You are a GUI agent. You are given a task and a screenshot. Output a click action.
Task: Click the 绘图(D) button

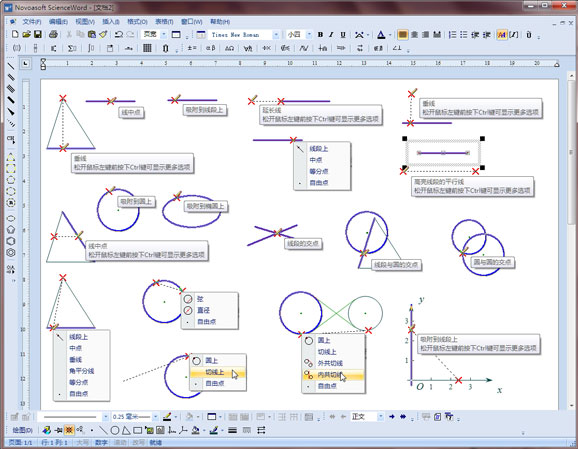coord(22,430)
